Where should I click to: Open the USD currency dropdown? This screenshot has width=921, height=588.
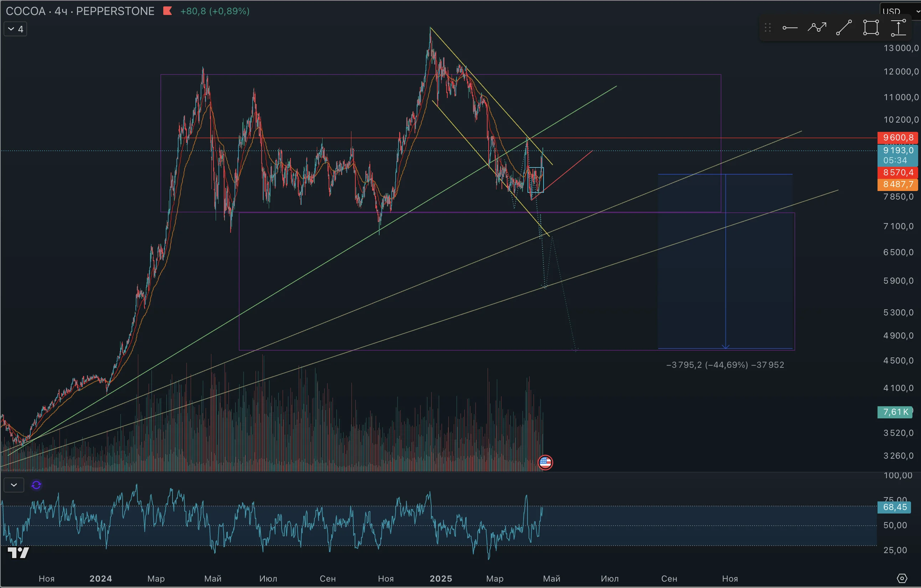pyautogui.click(x=901, y=11)
